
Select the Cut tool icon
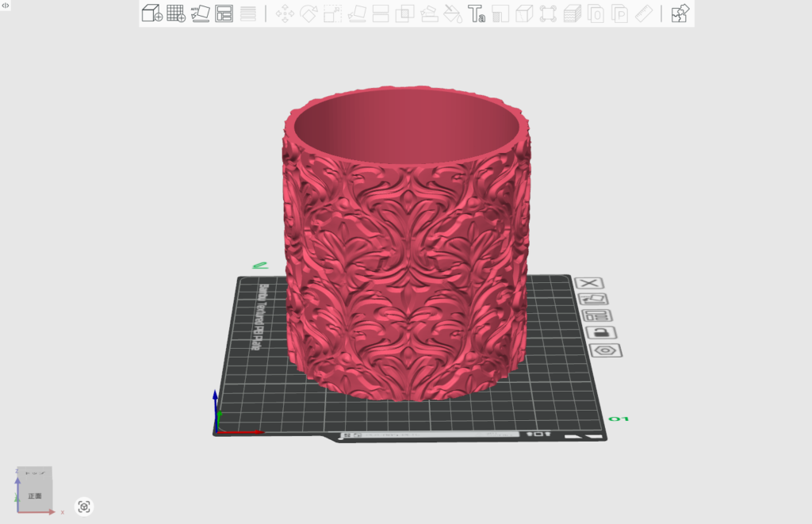381,13
